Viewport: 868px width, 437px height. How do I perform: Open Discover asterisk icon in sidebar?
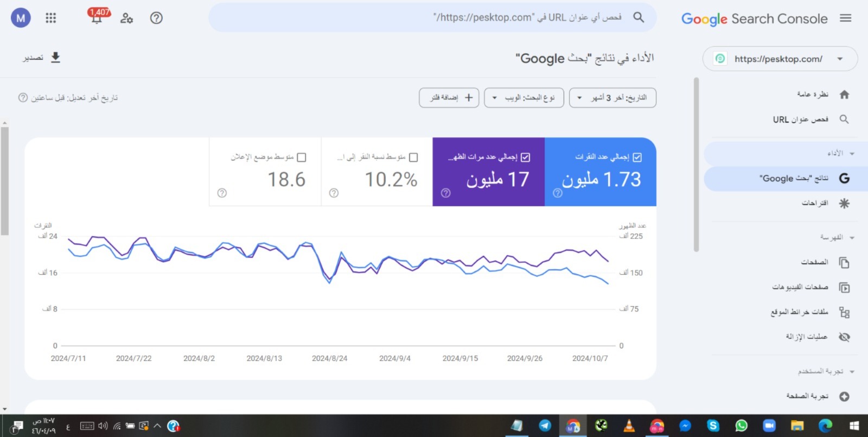click(x=844, y=203)
